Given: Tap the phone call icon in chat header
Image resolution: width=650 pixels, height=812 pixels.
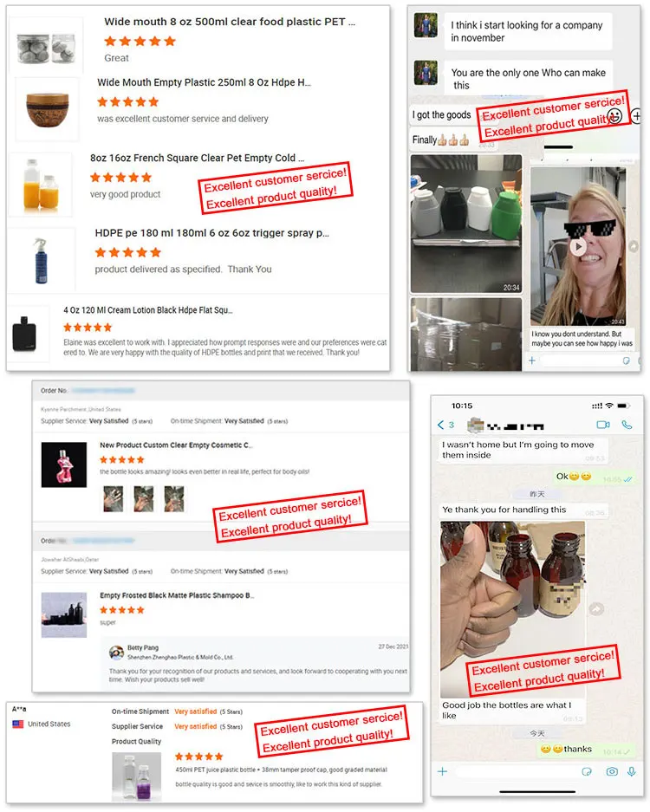Looking at the screenshot, I should [x=627, y=425].
